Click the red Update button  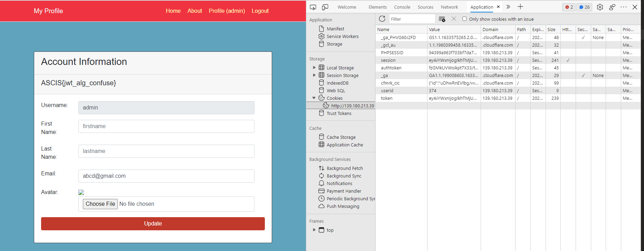coord(153,223)
